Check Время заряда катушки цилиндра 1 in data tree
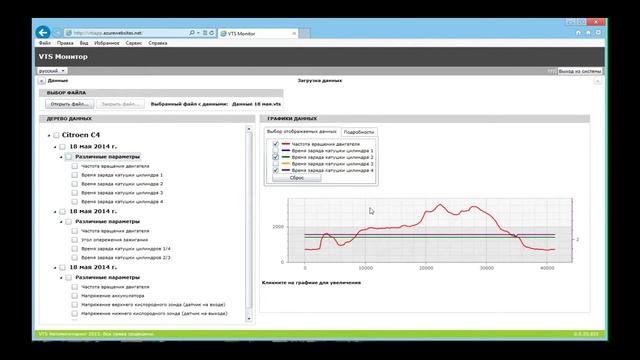Image resolution: width=640 pixels, height=360 pixels. pos(74,175)
